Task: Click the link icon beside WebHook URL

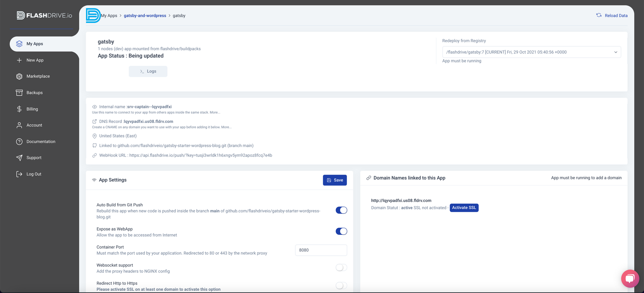Action: coord(95,155)
